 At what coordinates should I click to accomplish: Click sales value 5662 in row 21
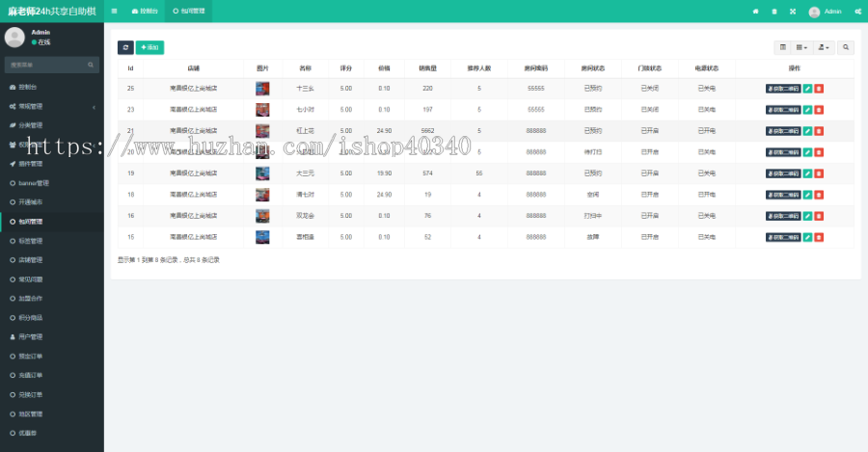tap(428, 131)
